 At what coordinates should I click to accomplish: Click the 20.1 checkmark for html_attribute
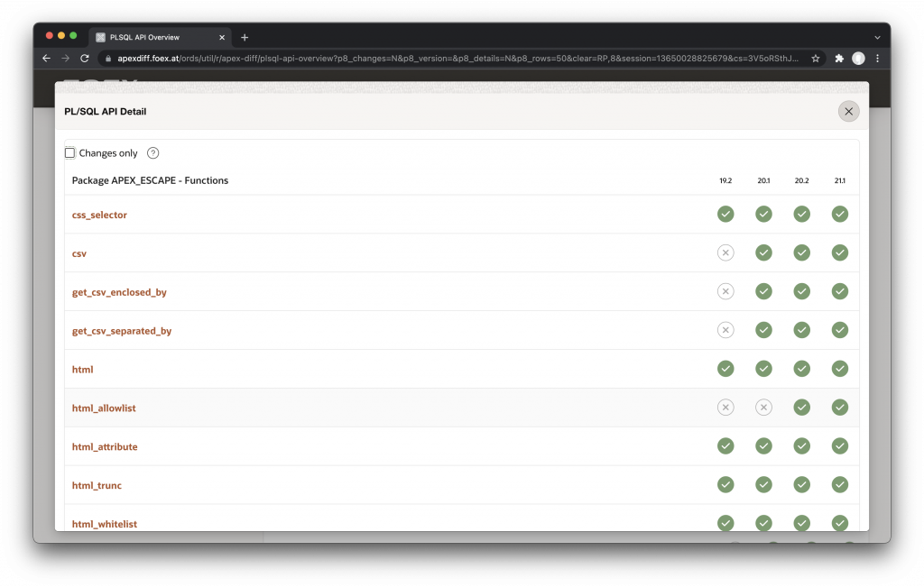coord(763,446)
